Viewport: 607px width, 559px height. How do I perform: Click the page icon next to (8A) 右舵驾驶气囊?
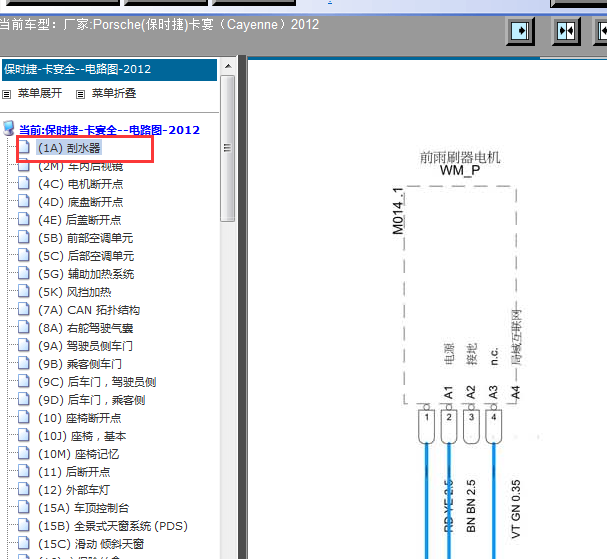pyautogui.click(x=24, y=327)
